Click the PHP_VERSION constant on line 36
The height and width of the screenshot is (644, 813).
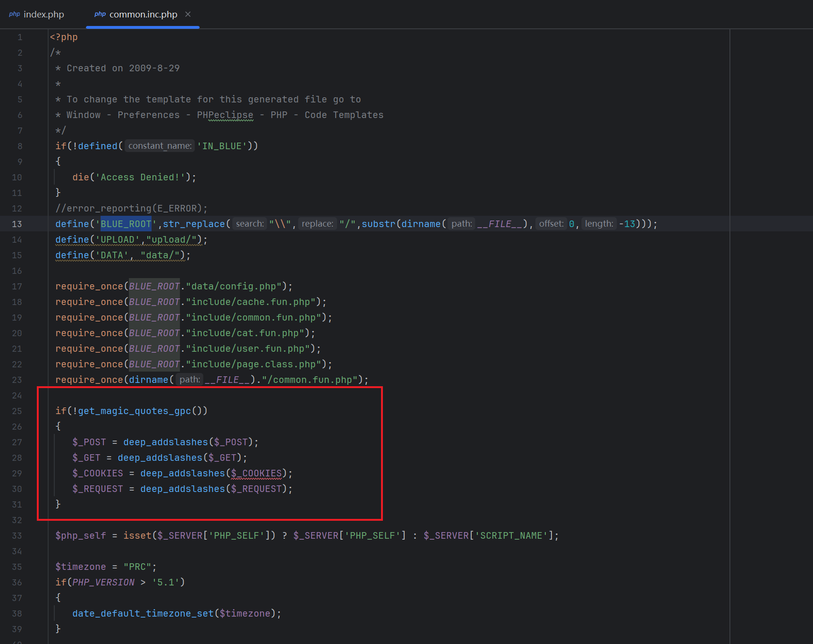[x=103, y=582]
